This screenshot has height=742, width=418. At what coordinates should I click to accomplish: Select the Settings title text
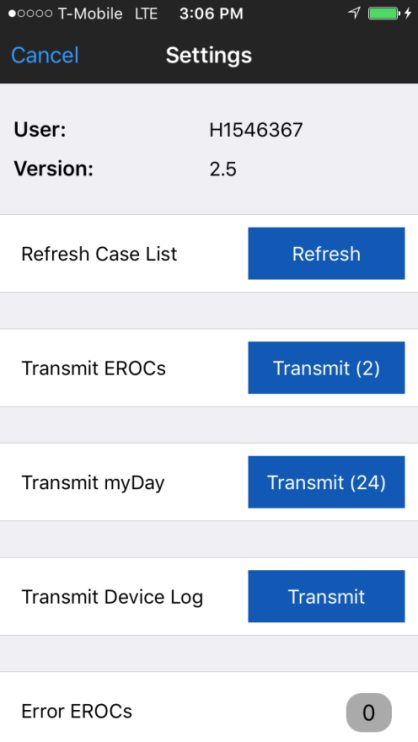(209, 55)
